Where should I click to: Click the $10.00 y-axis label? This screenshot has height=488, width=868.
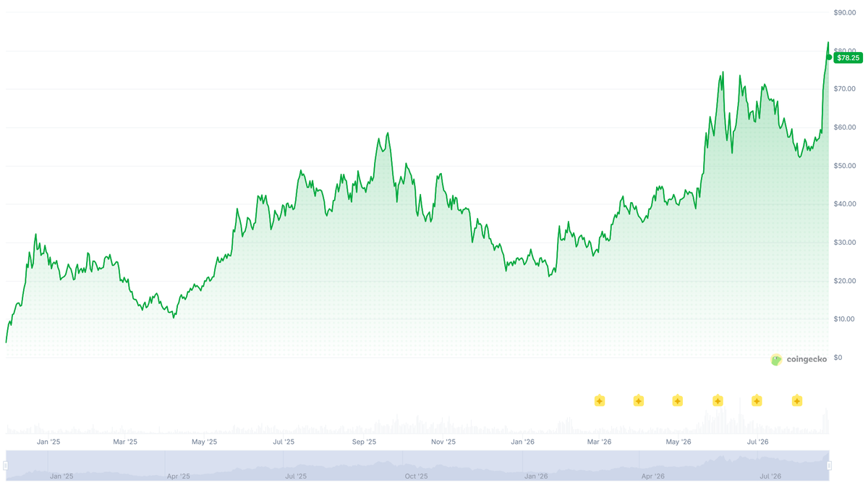pyautogui.click(x=845, y=319)
